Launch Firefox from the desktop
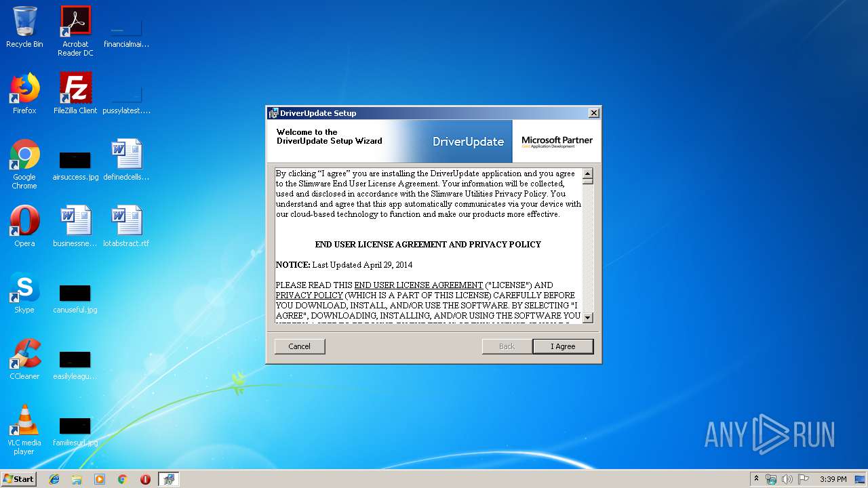 pyautogui.click(x=24, y=94)
